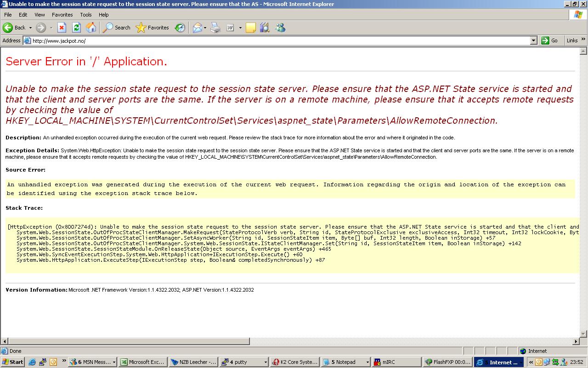Switch to mIRC taskbar button

(x=396, y=362)
